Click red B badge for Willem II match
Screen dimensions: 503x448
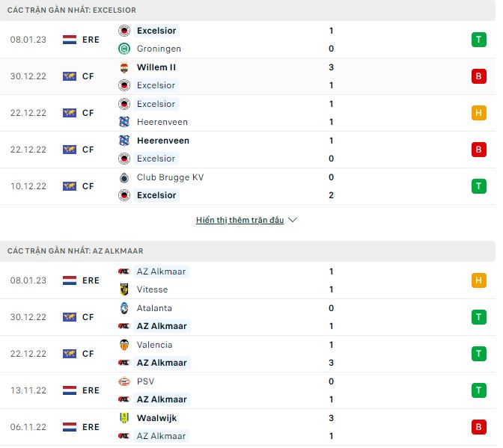click(478, 76)
